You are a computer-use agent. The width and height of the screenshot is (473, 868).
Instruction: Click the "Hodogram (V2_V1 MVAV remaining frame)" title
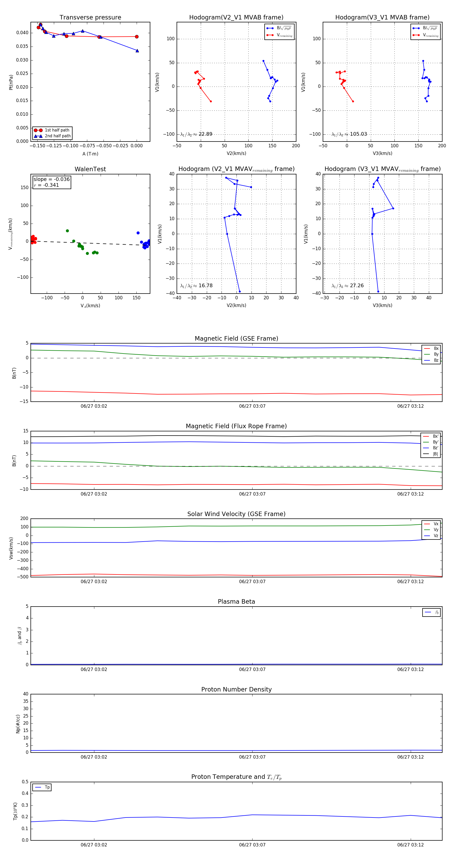[236, 169]
